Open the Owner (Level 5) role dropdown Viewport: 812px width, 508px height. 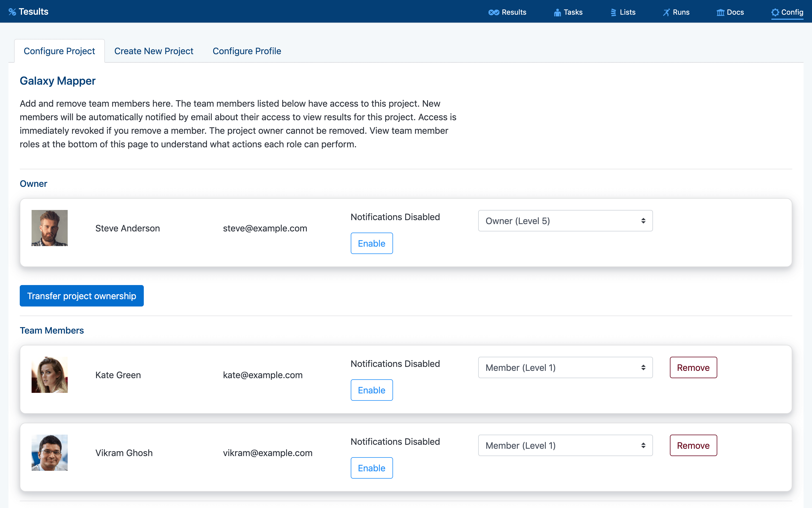click(x=565, y=221)
